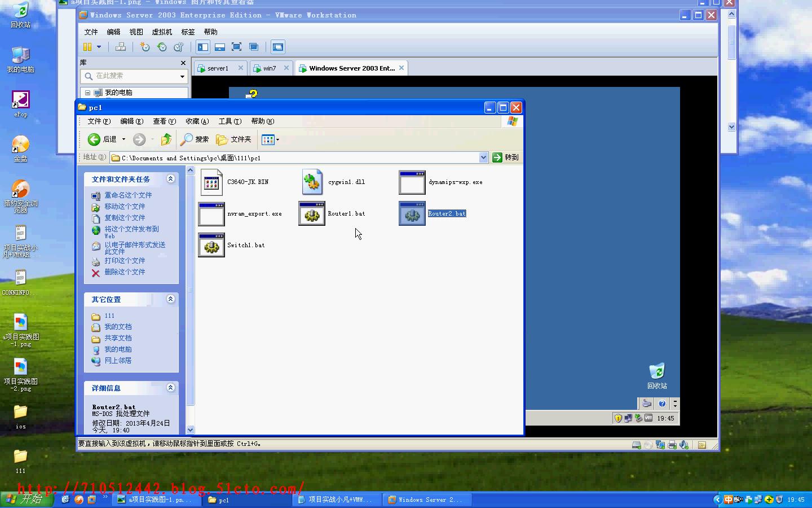Viewport: 812px width, 508px height.
Task: Open the VMware 文件 menu
Action: tap(91, 32)
